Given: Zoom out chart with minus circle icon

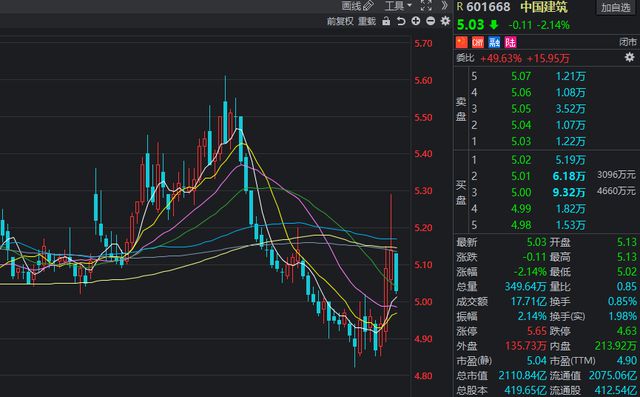Looking at the screenshot, I should 430,21.
